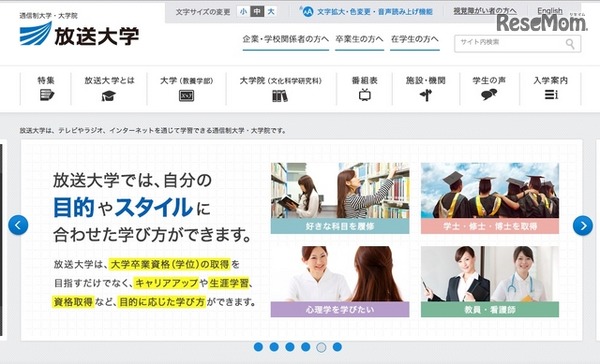Open 特集 menu item
The height and width of the screenshot is (364, 600).
click(x=46, y=80)
